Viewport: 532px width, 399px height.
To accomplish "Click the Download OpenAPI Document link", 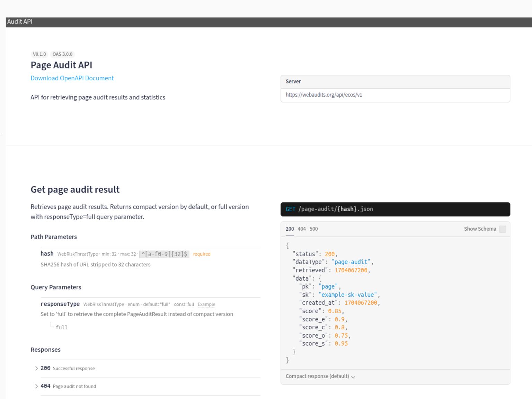I will tap(72, 78).
